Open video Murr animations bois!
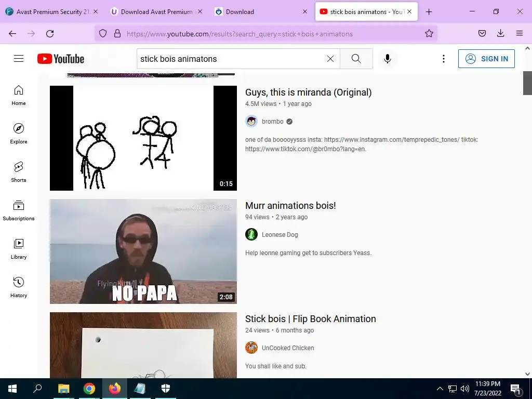 click(290, 206)
